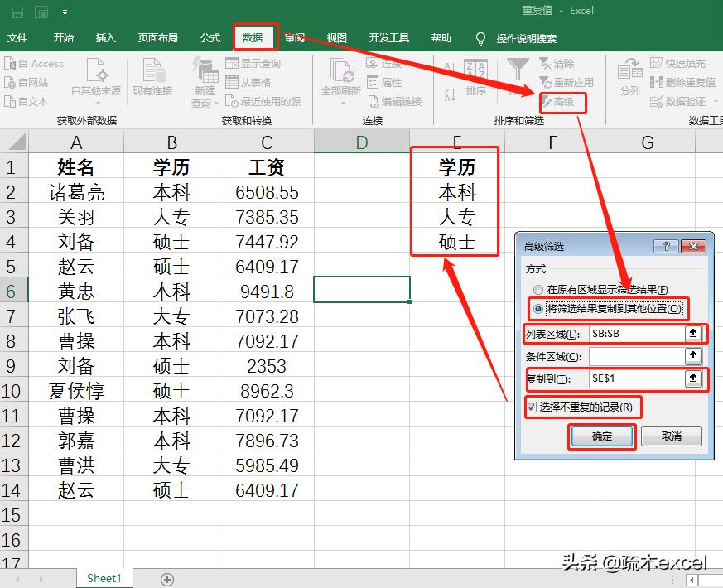The height and width of the screenshot is (588, 723).
Task: Select the 升序排序 (sort A to Z) icon
Action: (x=448, y=69)
